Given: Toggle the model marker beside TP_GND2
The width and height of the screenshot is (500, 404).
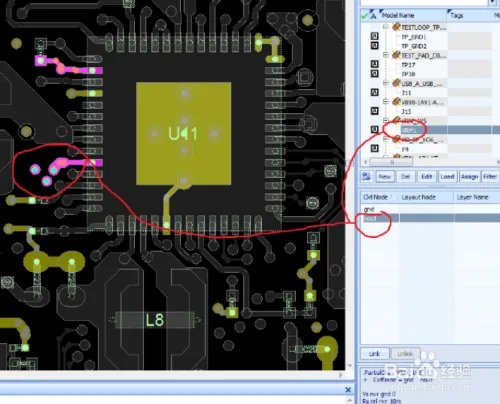Looking at the screenshot, I should [x=374, y=45].
